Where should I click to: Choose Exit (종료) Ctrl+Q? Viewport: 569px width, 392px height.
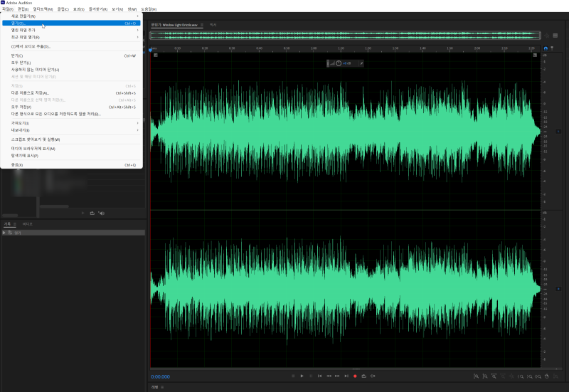pos(71,165)
